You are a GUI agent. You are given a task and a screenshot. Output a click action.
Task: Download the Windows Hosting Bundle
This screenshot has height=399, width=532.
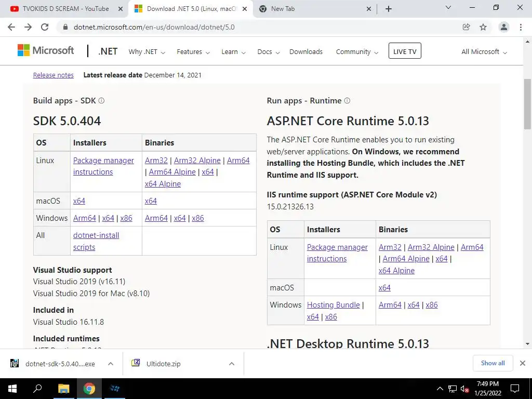[333, 305]
